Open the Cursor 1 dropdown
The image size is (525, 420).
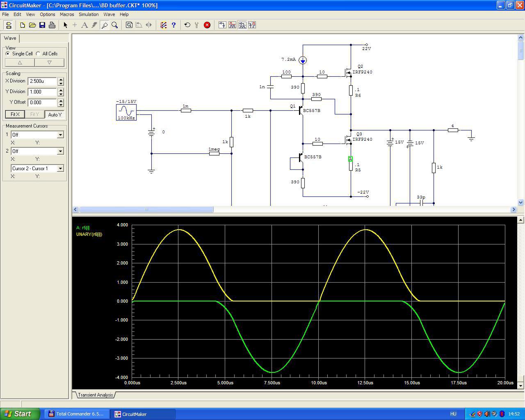60,135
